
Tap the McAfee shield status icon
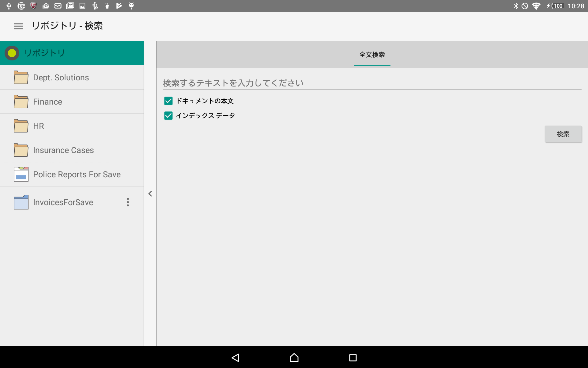click(33, 6)
